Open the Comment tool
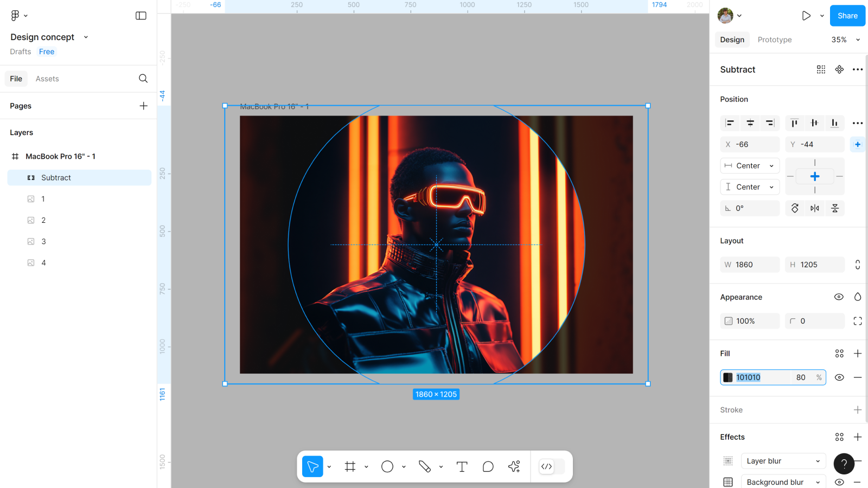The image size is (868, 488). 488,467
